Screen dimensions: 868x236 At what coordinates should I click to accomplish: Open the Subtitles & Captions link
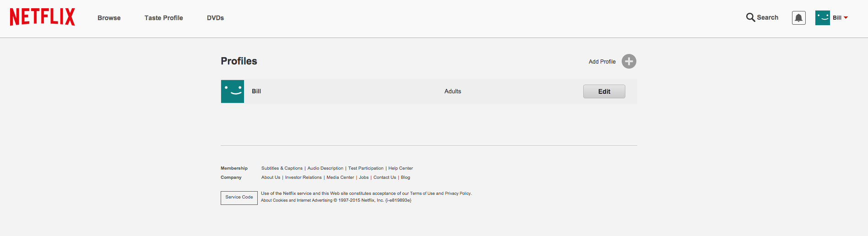(x=282, y=168)
